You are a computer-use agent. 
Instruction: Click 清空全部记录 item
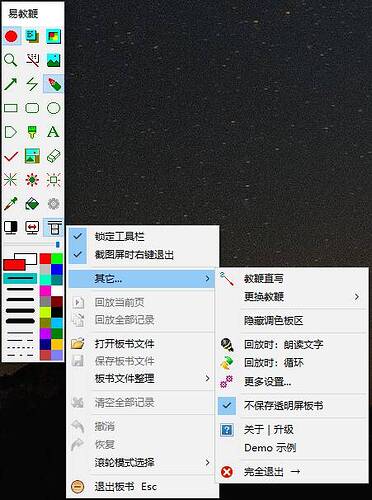[x=142, y=403]
